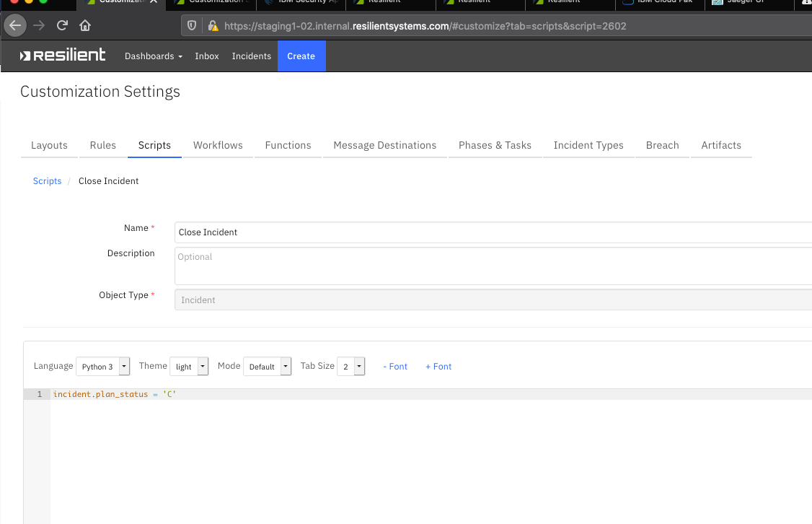Go to Inbox in the top navigation
Viewport: 812px width, 524px height.
pyautogui.click(x=207, y=56)
